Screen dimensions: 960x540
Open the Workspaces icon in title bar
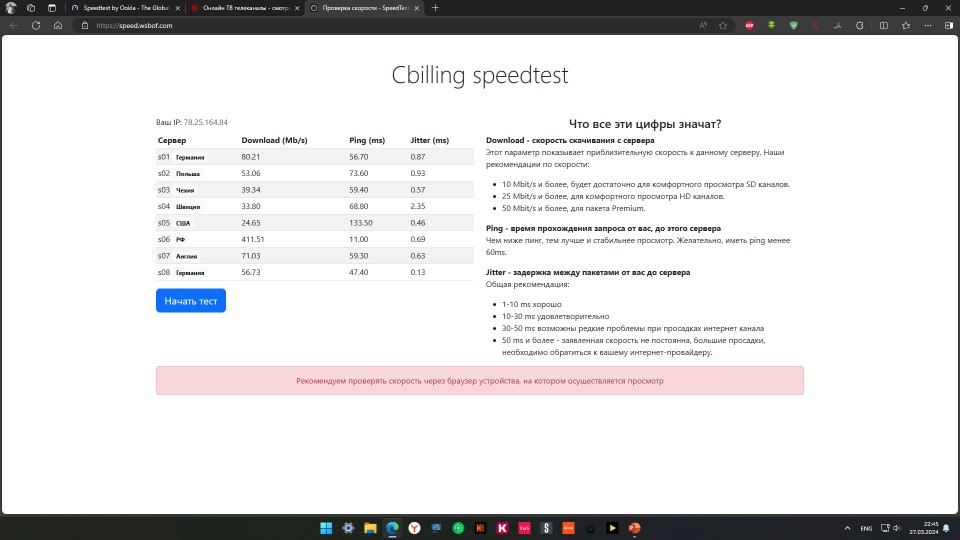click(31, 8)
